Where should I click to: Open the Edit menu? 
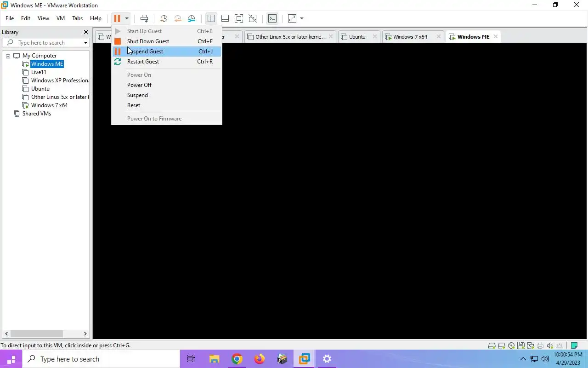click(26, 18)
